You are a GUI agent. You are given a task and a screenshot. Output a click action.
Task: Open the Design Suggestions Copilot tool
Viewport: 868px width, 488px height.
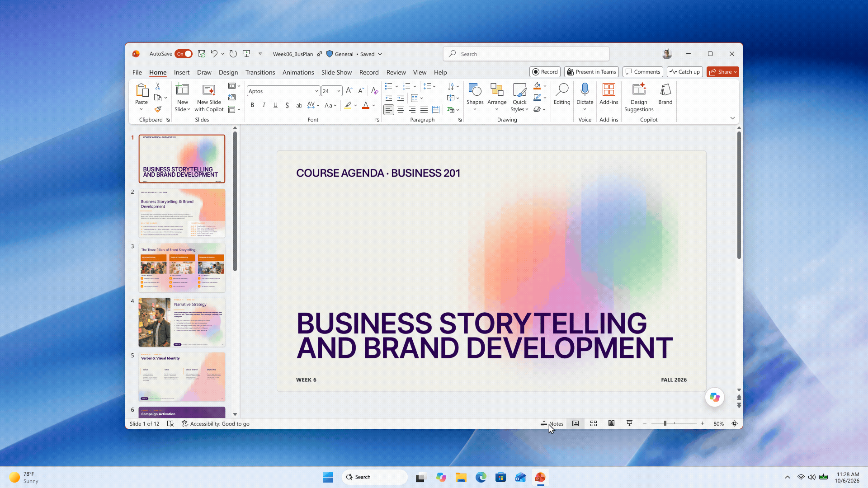[639, 97]
